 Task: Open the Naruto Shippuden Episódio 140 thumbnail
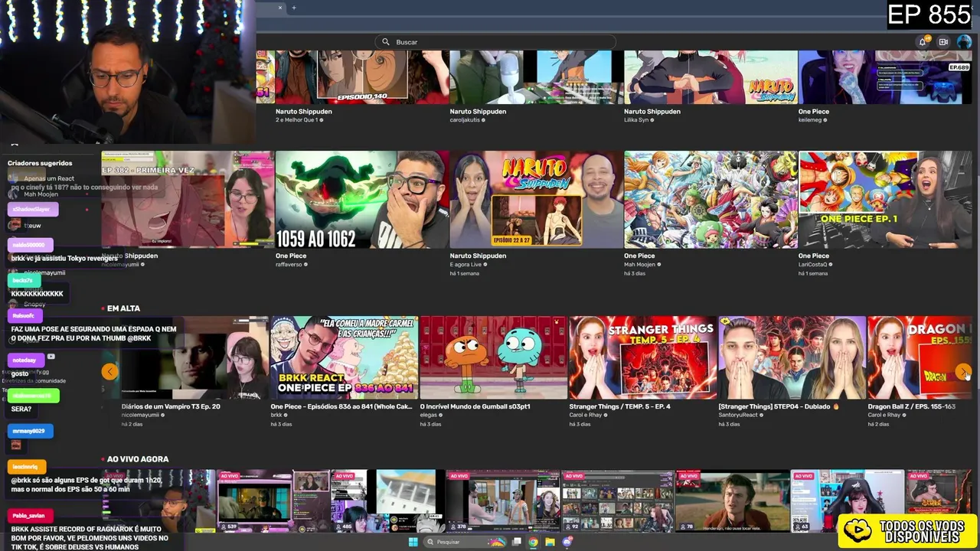362,77
